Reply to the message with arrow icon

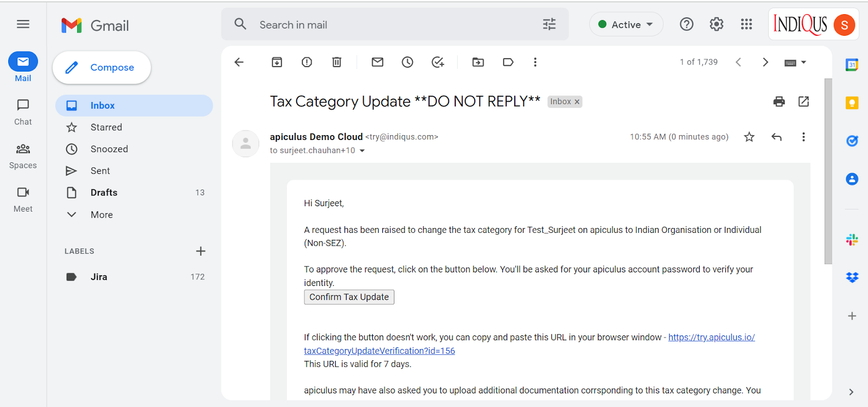click(776, 137)
